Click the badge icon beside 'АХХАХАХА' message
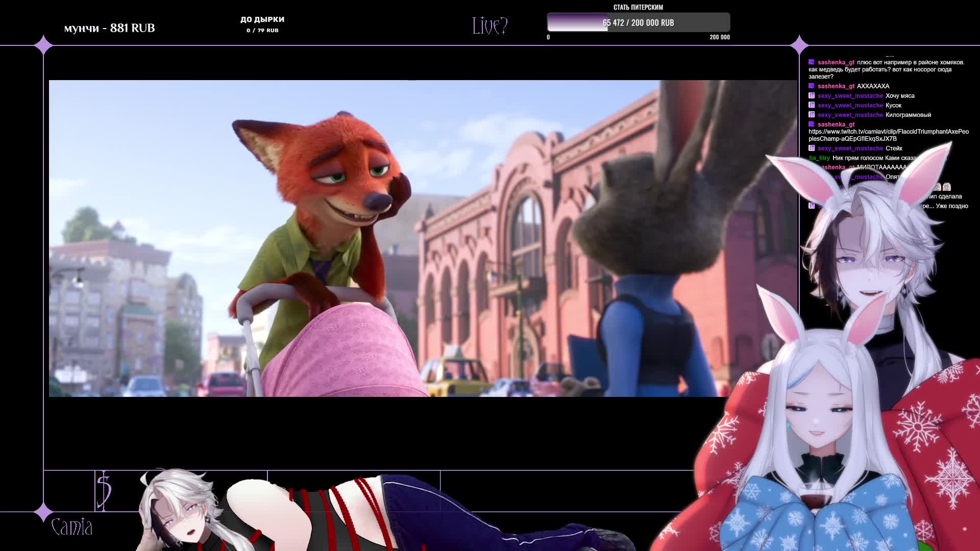 point(812,86)
